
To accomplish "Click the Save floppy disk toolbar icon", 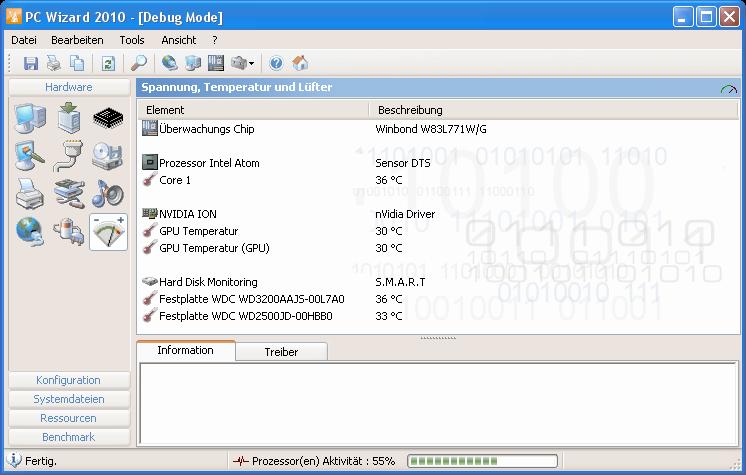I will pos(31,63).
